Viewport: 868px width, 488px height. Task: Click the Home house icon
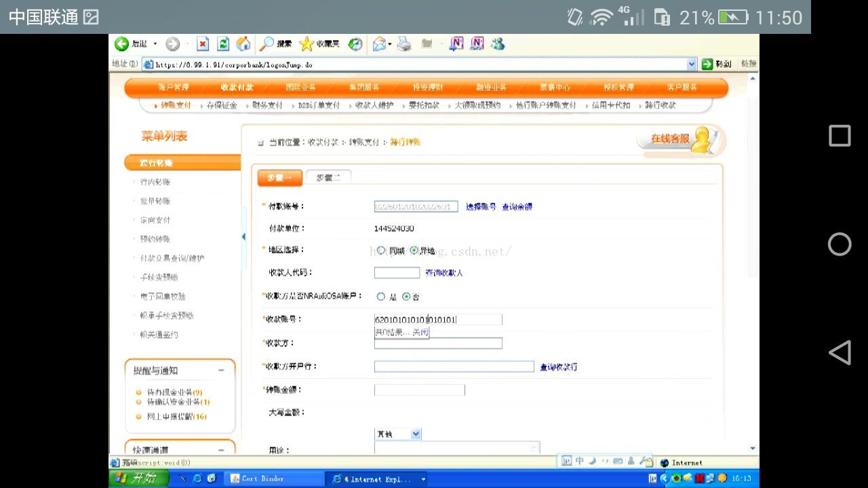(243, 44)
